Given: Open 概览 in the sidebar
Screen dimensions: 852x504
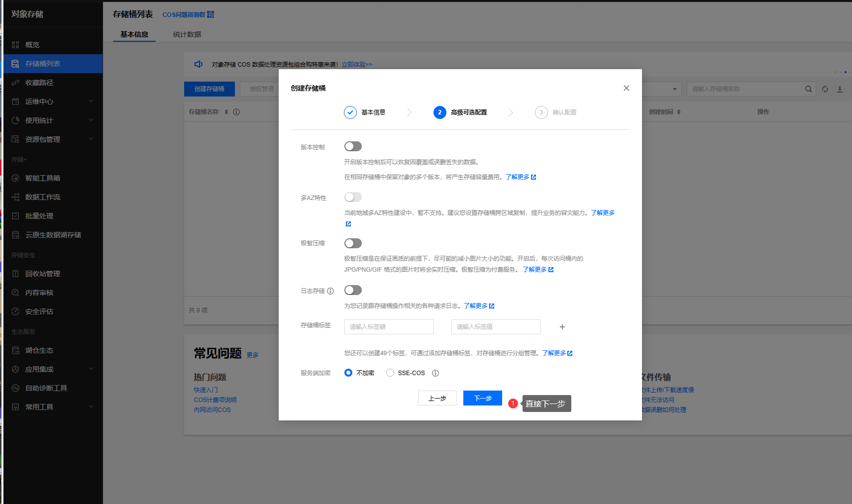Looking at the screenshot, I should (x=32, y=45).
